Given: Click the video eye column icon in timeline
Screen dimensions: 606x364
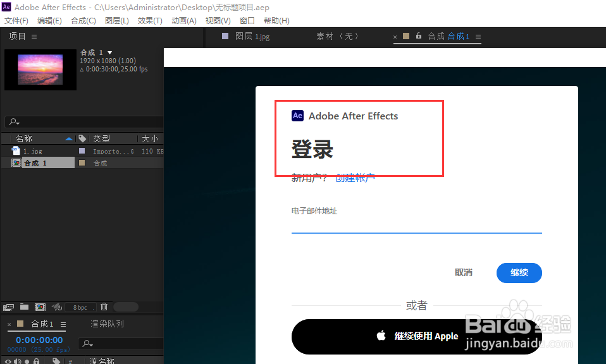Looking at the screenshot, I should (8, 361).
